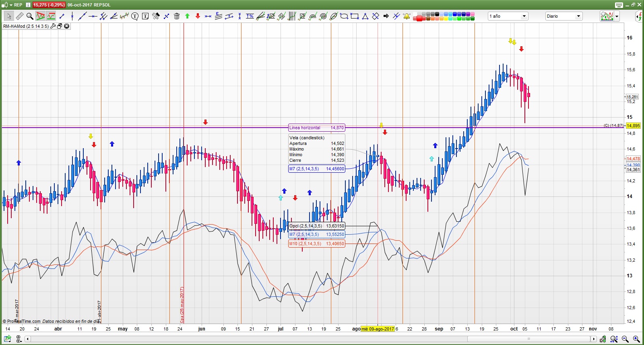Click the highlighted date 'mié 09-ago-2017'
Screen dimensions: 644x345
point(378,329)
